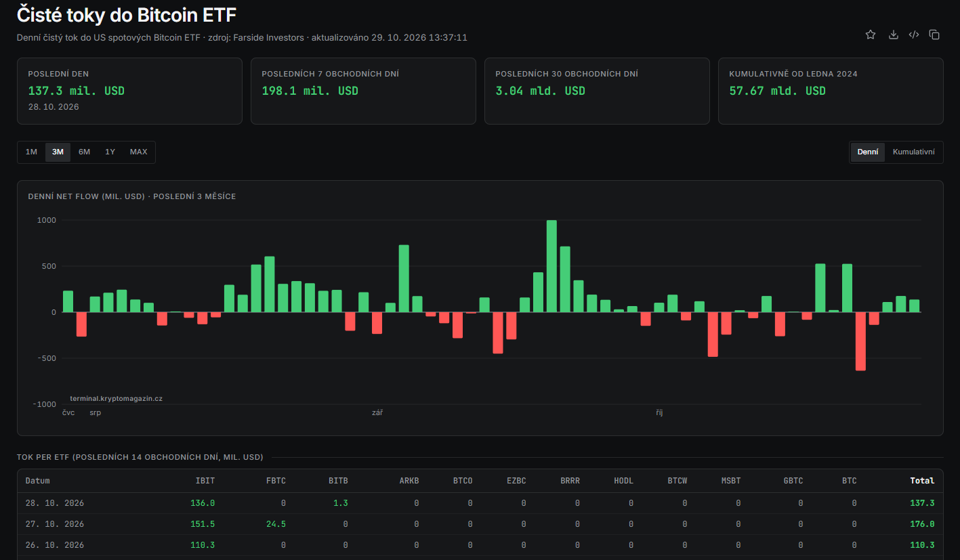Click FBTC value 24.5

276,524
